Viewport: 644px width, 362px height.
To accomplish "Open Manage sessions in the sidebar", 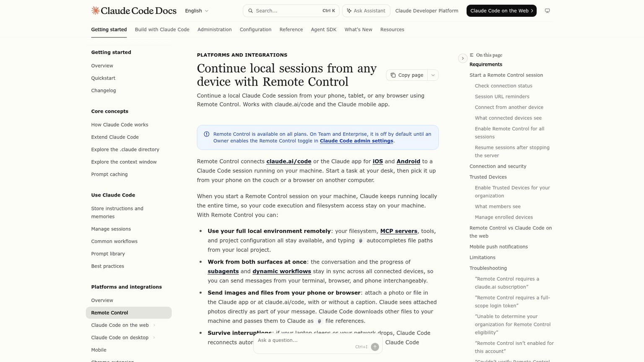I will 111,229.
